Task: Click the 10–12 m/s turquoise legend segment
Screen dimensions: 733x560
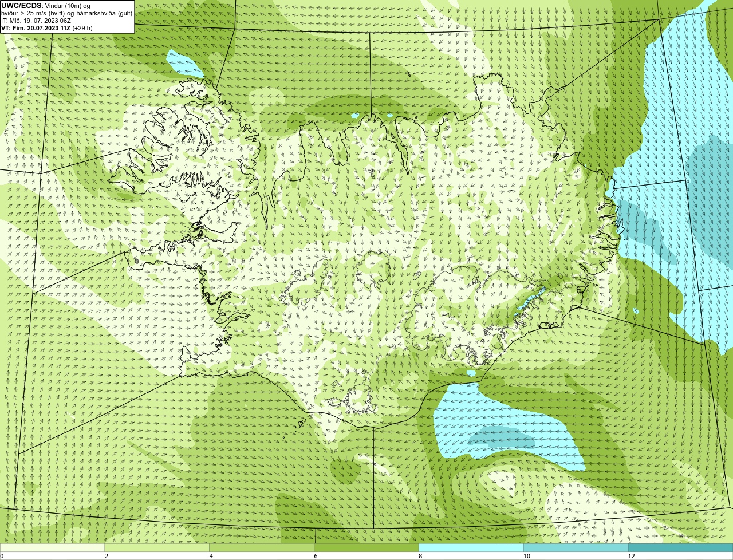Action: [576, 547]
